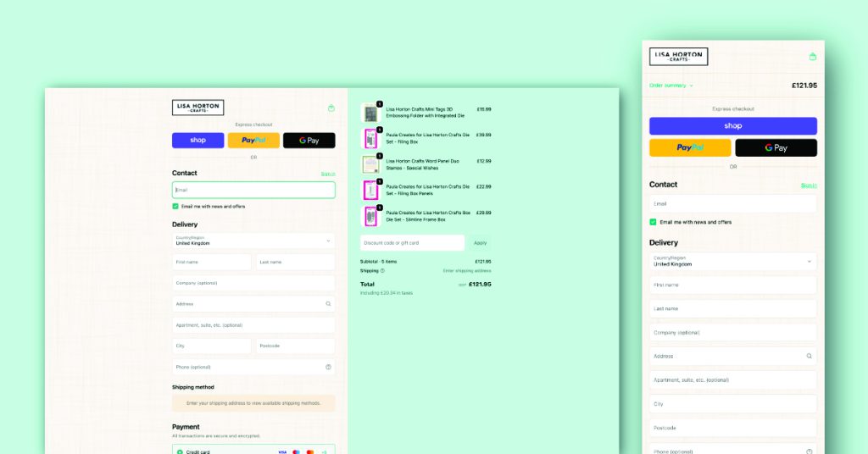Open Mini Tags 3D Embossing Folder thumbnail
Viewport: 868px width, 454px height.
(x=370, y=113)
